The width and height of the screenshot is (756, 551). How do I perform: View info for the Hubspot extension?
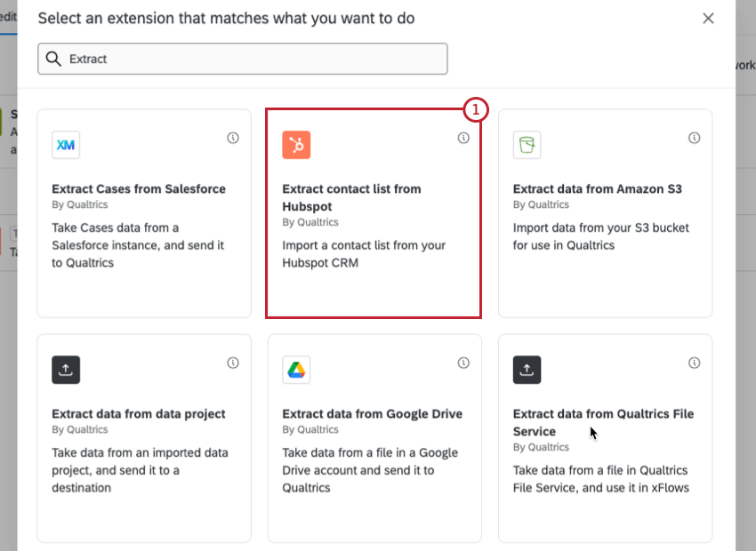point(462,138)
